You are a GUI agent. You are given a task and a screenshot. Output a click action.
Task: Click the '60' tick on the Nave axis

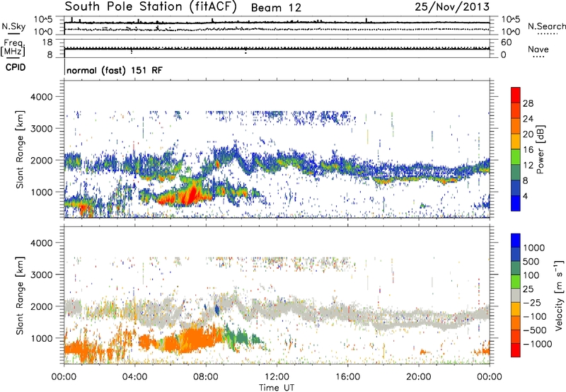click(x=506, y=42)
